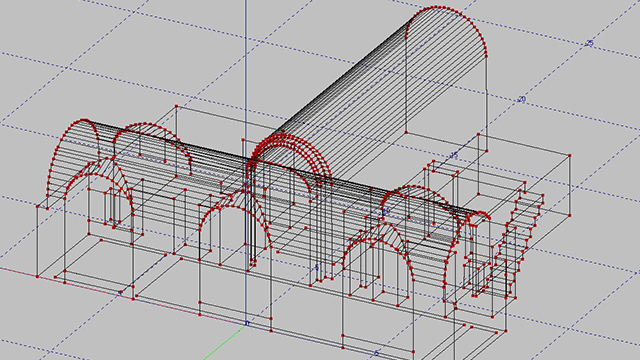Pick the bottom-left corner node of the leftmost wall

click(x=37, y=276)
